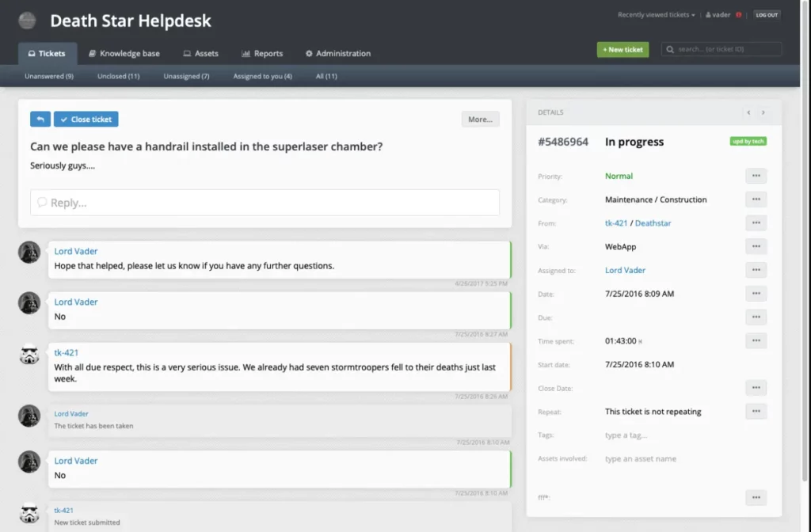
Task: Show All (11) tickets
Action: [x=326, y=76]
